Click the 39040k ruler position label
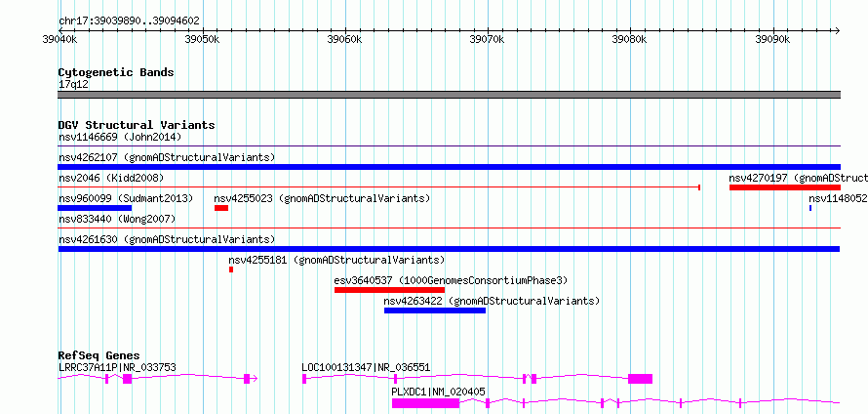 (59, 39)
